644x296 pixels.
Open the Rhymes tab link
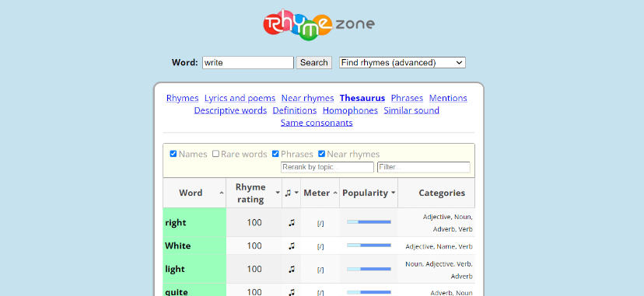[182, 98]
